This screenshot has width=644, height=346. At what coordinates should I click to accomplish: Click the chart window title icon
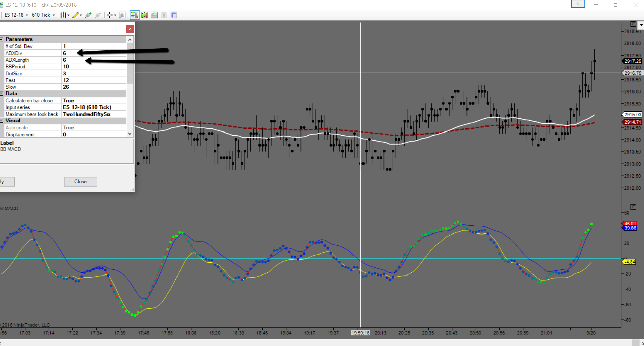coord(1,5)
